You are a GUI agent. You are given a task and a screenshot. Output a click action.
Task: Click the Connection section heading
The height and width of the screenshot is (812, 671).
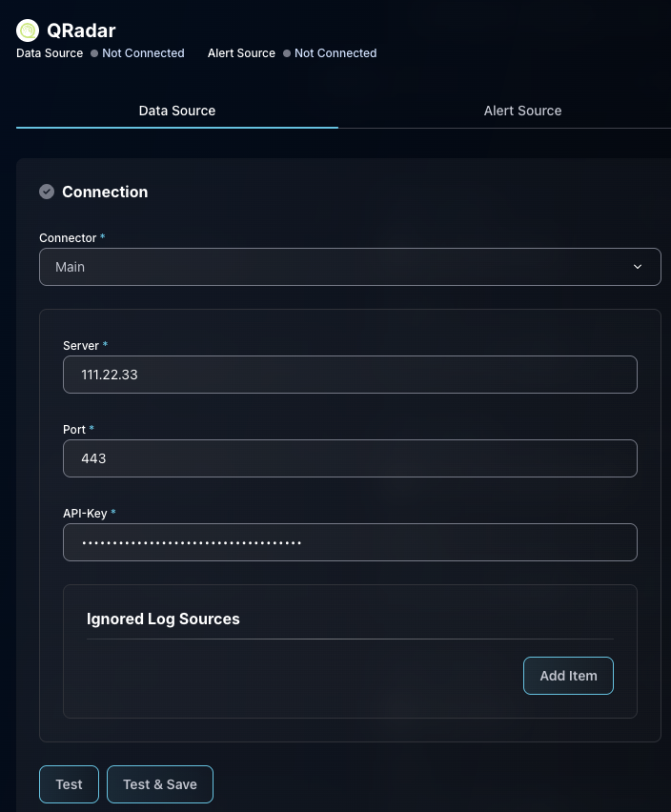tap(105, 192)
